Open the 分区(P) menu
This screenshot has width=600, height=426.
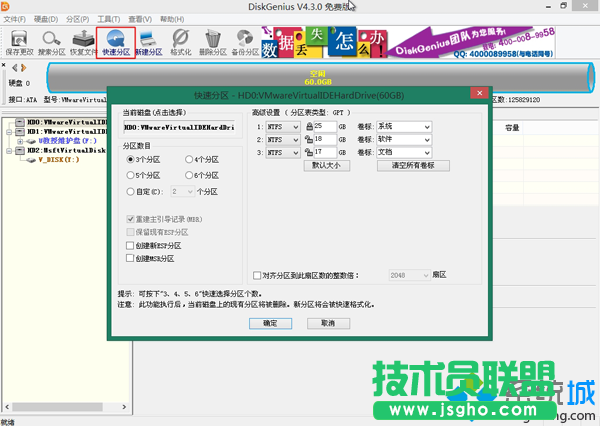point(78,19)
